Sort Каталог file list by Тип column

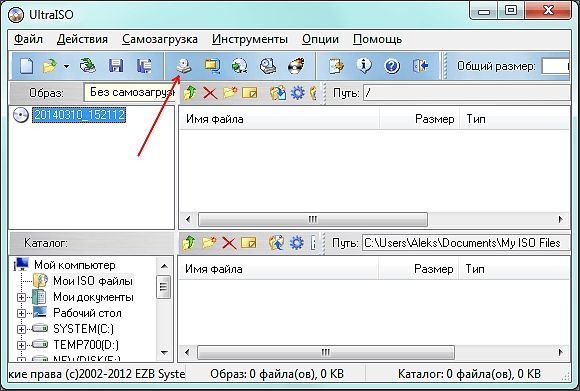(x=514, y=269)
